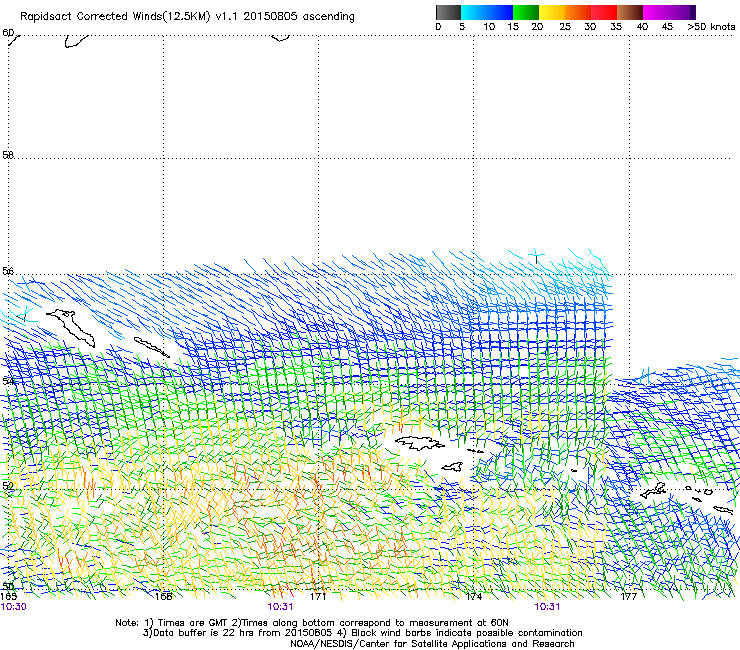
Task: Click the "40" legend scale label
Action: click(642, 27)
